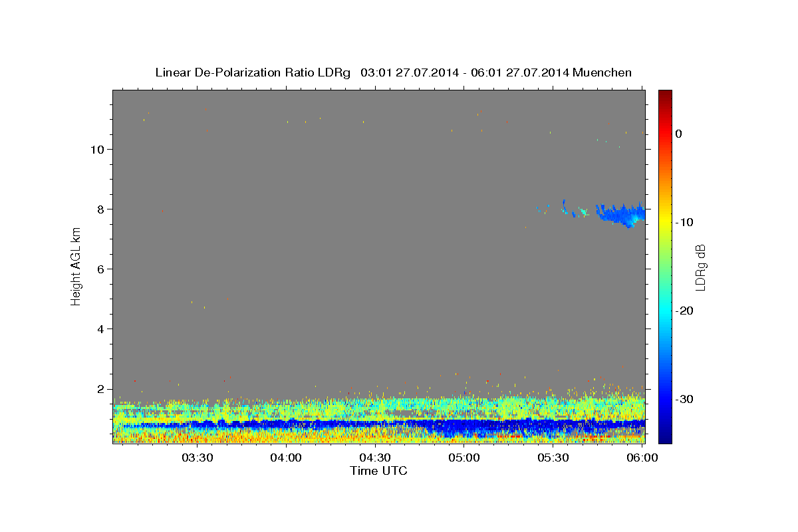Click the 03:30 time tick label
This screenshot has width=798, height=532.
tap(198, 458)
